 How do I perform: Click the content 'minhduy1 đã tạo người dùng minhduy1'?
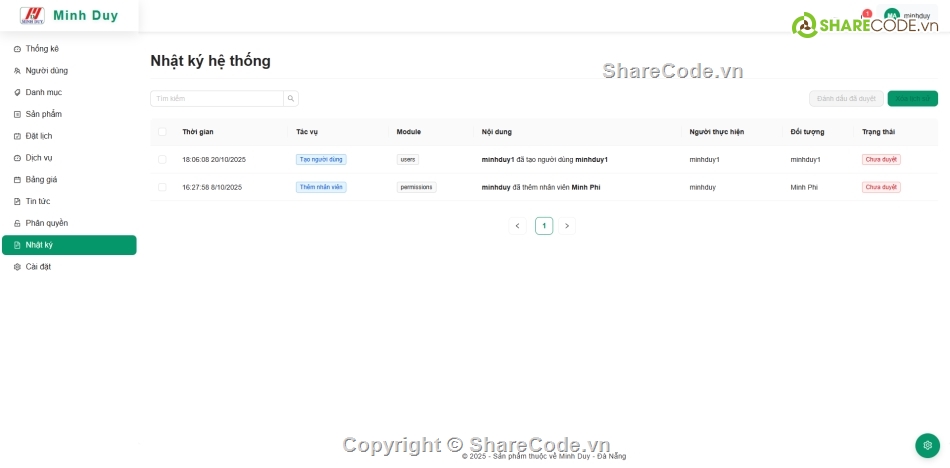click(x=545, y=159)
